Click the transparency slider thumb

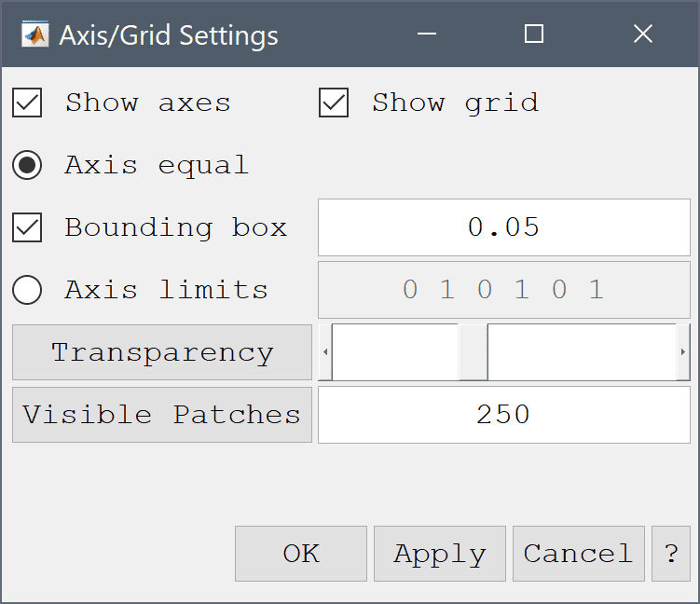473,352
